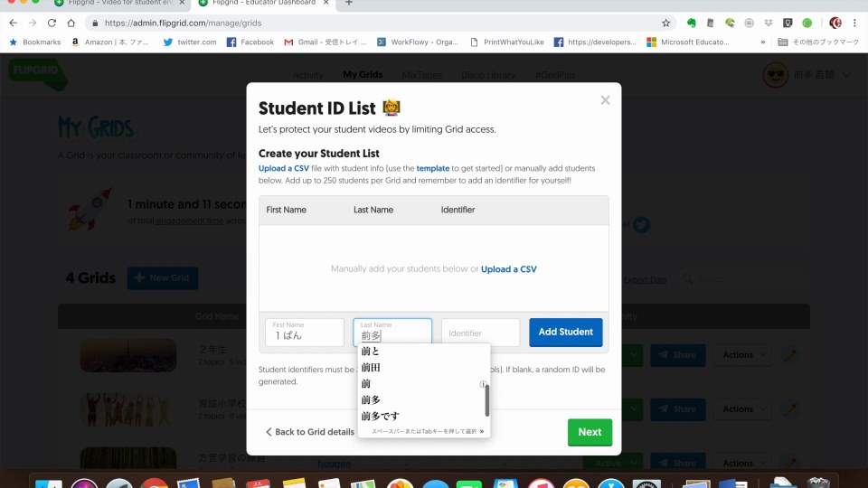Close the Student ID List dialog
868x488 pixels.
click(x=605, y=100)
